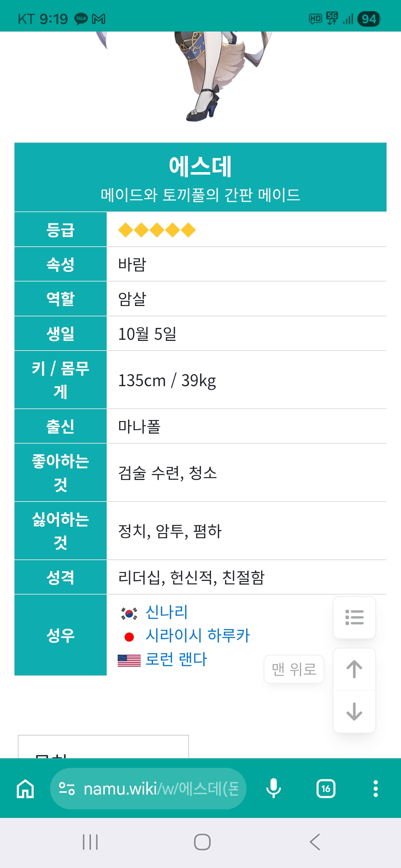Tap the scroll down arrow button

354,711
